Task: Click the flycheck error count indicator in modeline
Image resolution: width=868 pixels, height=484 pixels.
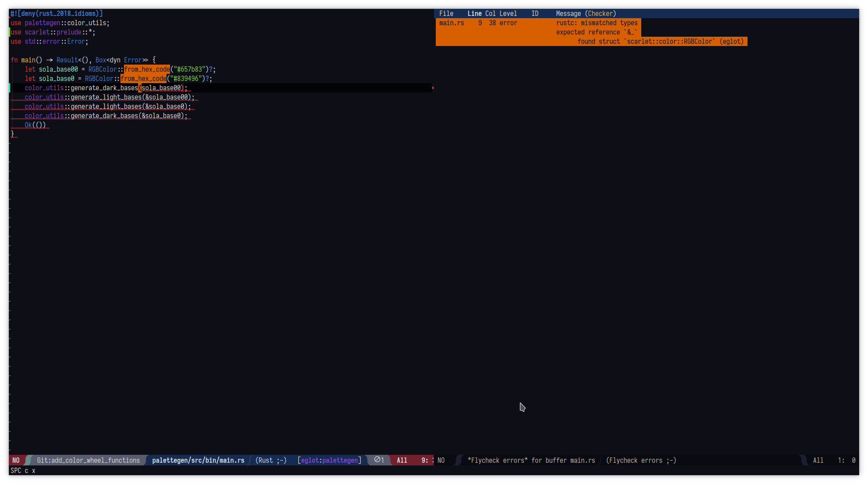Action: 379,460
